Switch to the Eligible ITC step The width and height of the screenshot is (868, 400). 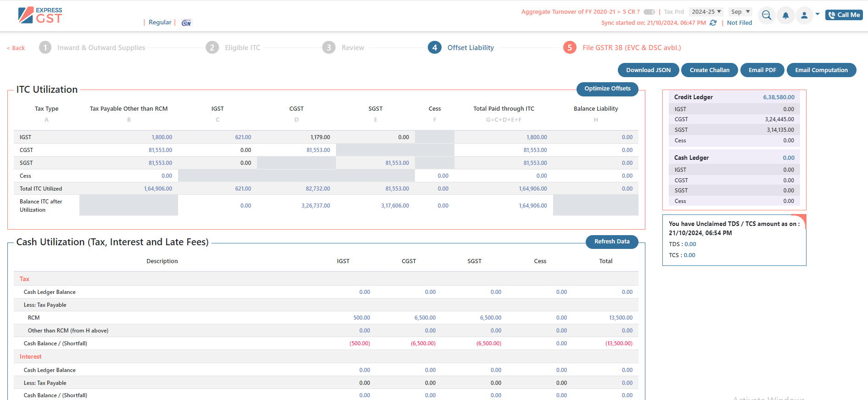pos(233,47)
